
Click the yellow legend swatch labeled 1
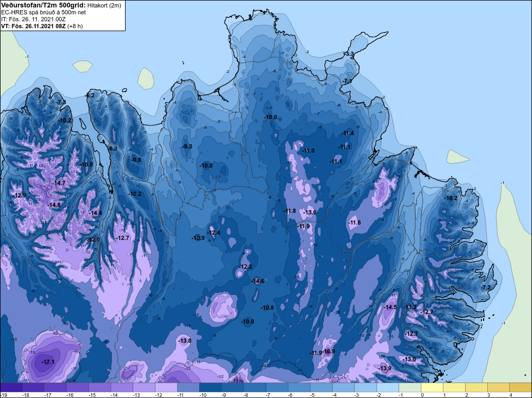(x=454, y=387)
